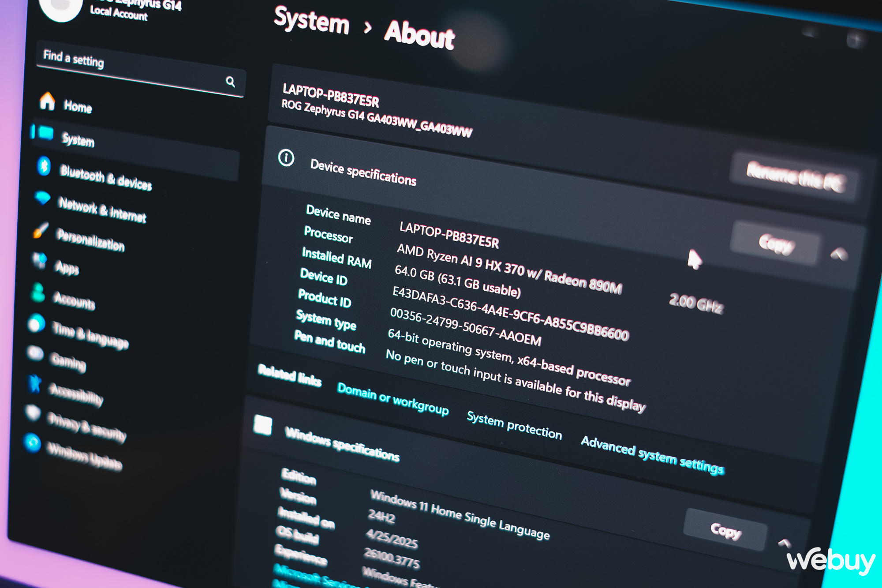This screenshot has height=588, width=882.
Task: Select the installed on date 4/25/2025
Action: click(x=392, y=539)
